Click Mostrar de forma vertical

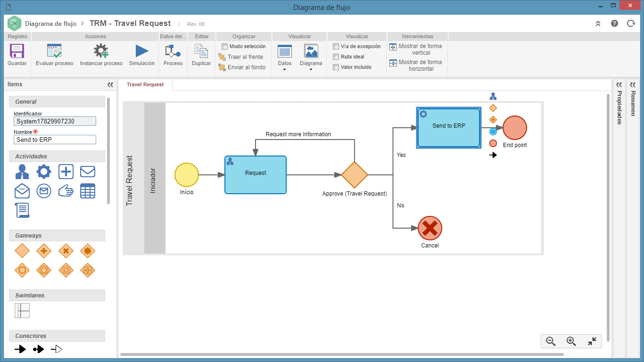click(x=415, y=49)
